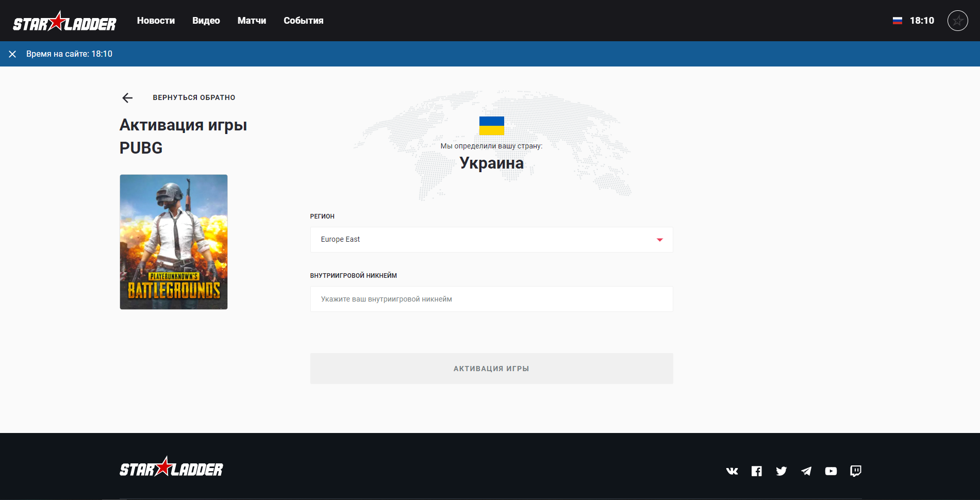The height and width of the screenshot is (500, 980).
Task: Click the Ukraine flag icon
Action: [492, 126]
